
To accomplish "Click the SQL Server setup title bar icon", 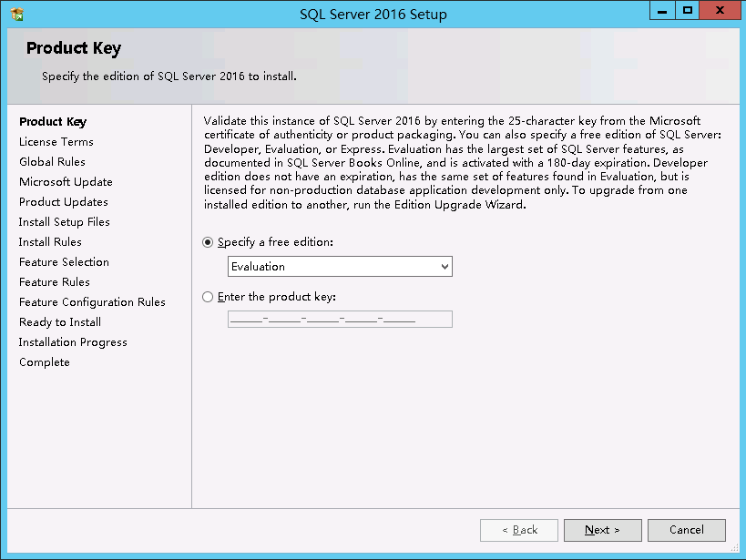I will coord(16,15).
